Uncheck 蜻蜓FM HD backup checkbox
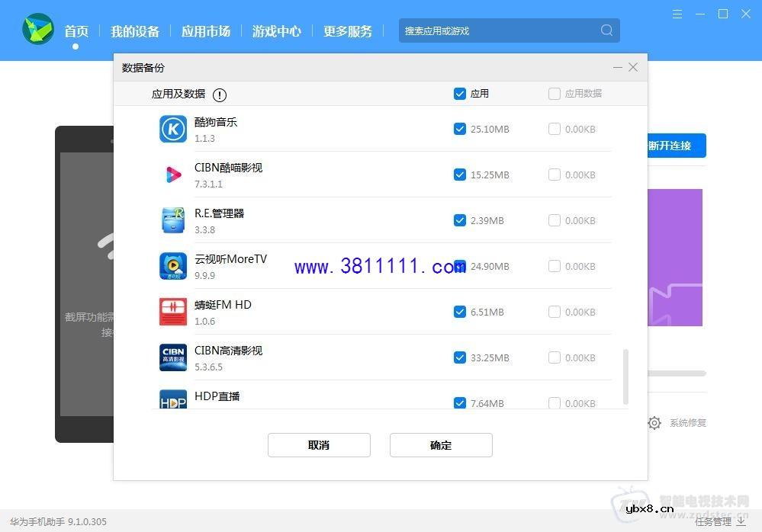This screenshot has height=532, width=762. (460, 312)
